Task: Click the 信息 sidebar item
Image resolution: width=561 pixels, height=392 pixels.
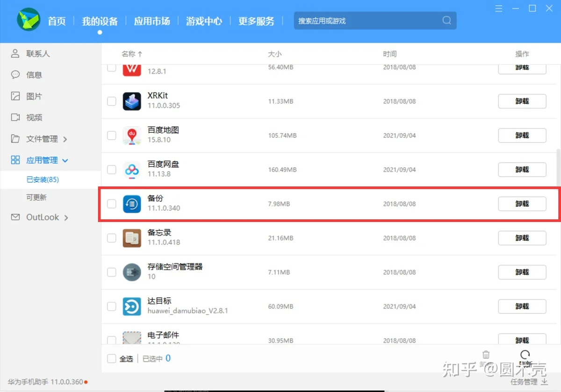Action: [x=34, y=75]
